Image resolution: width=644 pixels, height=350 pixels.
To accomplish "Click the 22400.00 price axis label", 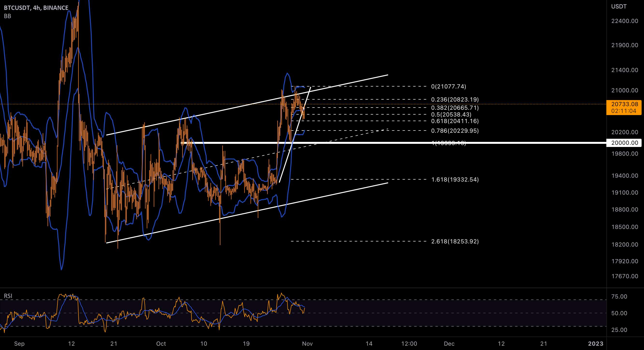I will pos(624,21).
